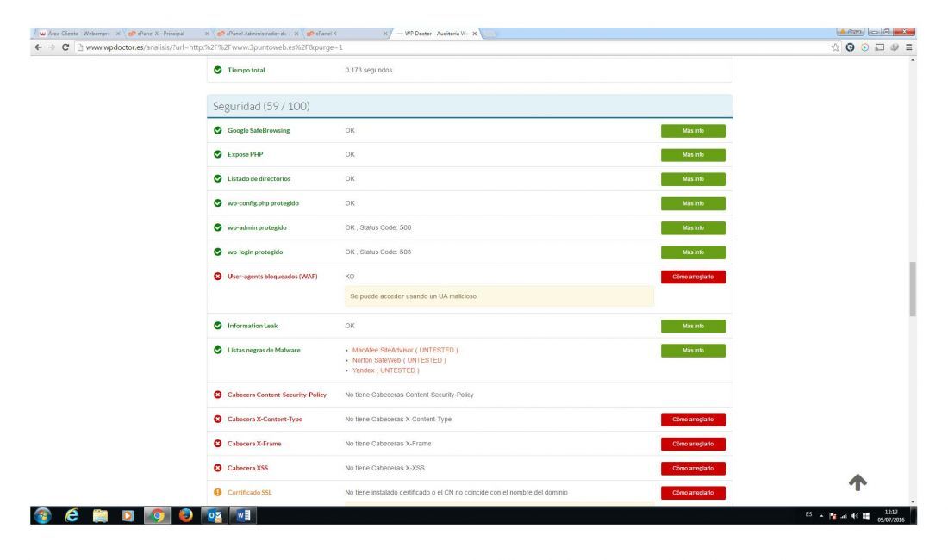Click the Más info button for Expose PHP
The height and width of the screenshot is (560, 948).
coord(693,155)
